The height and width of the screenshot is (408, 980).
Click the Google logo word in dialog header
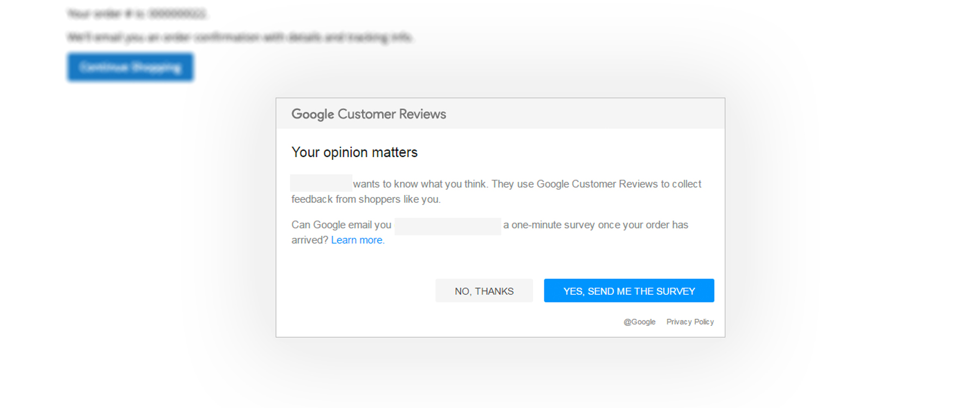pos(313,114)
